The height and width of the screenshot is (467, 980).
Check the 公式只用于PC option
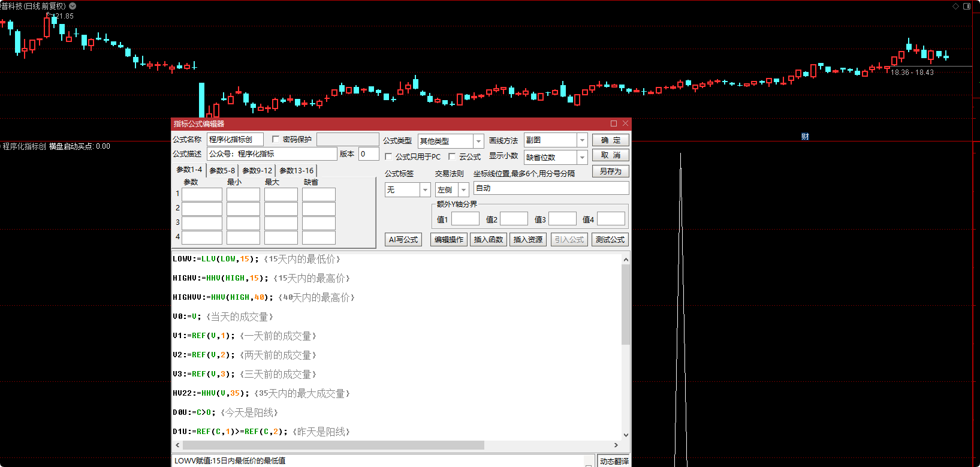tap(388, 156)
